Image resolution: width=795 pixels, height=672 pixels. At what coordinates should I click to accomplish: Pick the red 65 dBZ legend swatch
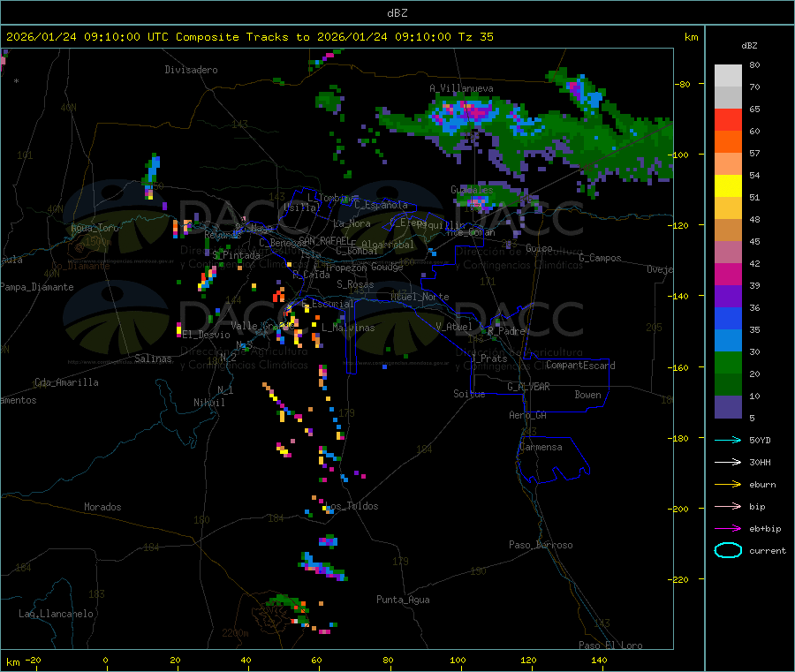pos(728,119)
